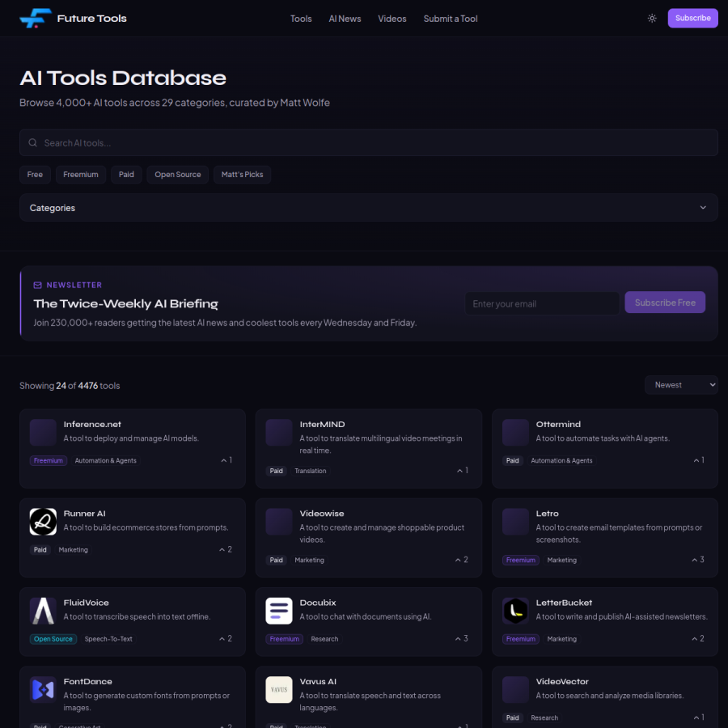Click the Future Tools brand name
Image resolution: width=728 pixels, height=728 pixels.
[x=92, y=18]
